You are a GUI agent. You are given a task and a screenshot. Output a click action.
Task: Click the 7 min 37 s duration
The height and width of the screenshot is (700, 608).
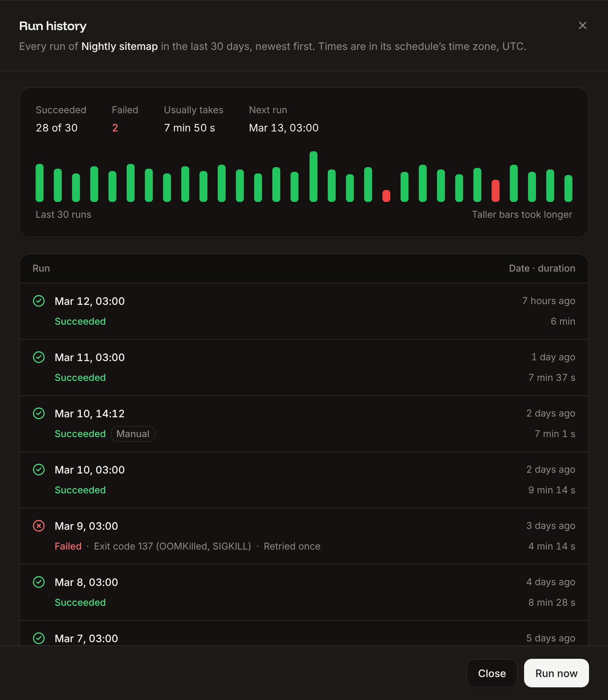[x=552, y=378]
